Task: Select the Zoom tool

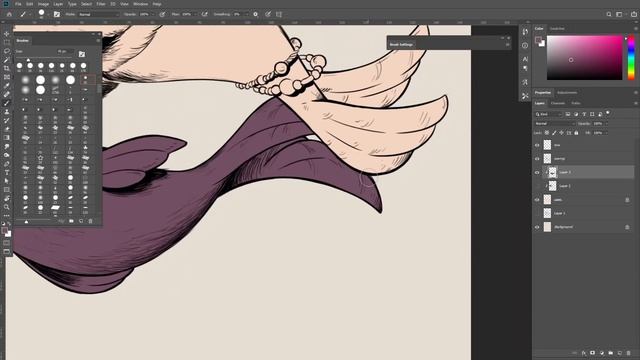Action: pos(7,207)
